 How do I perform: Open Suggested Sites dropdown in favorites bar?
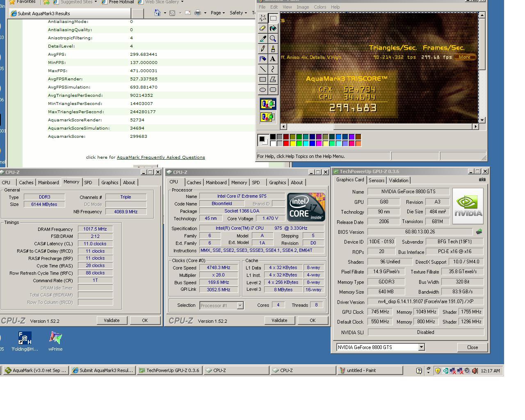96,2
